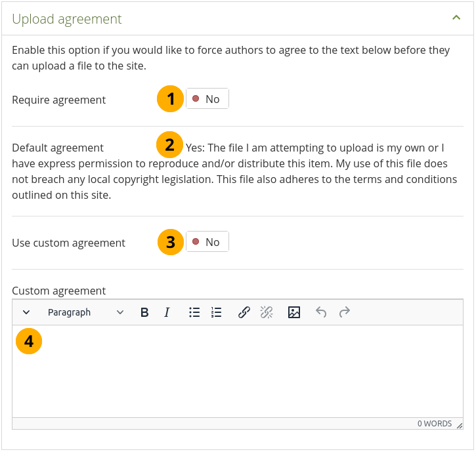
Task: Collapse the Upload agreement panel chevron
Action: pos(456,18)
